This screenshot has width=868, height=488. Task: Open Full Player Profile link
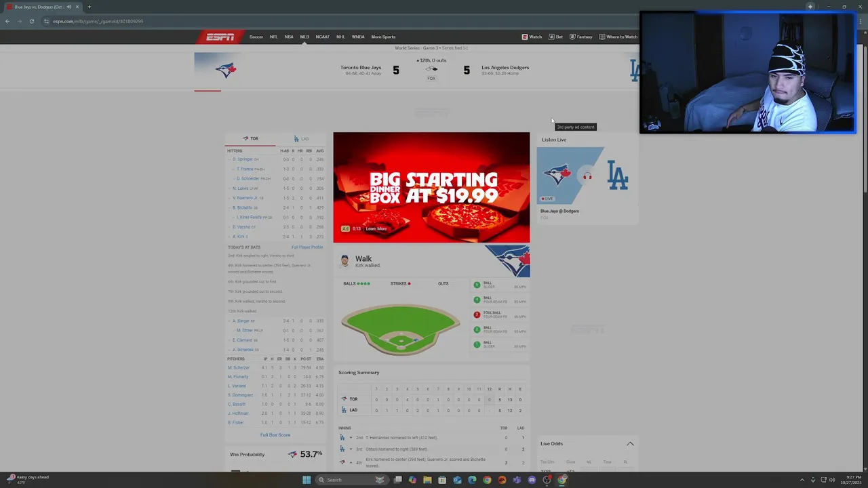tap(307, 247)
